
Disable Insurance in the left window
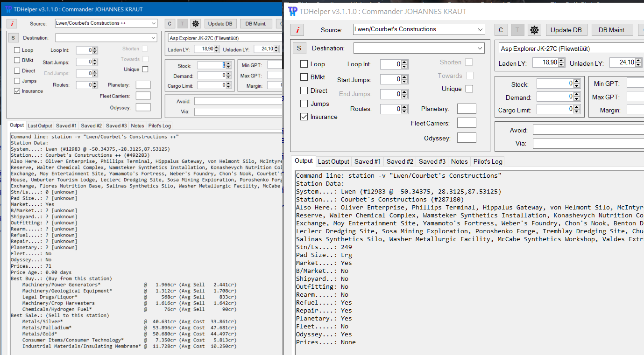17,91
